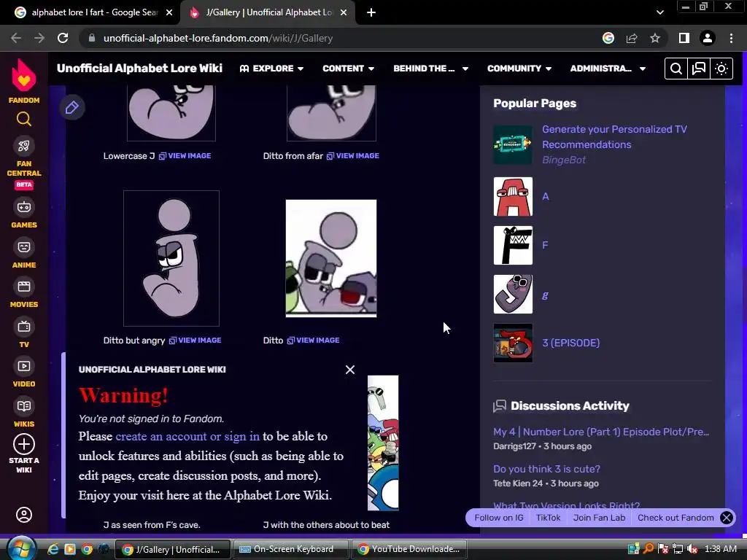The height and width of the screenshot is (560, 747).
Task: Close the J/Gallery tab
Action: pos(344,12)
